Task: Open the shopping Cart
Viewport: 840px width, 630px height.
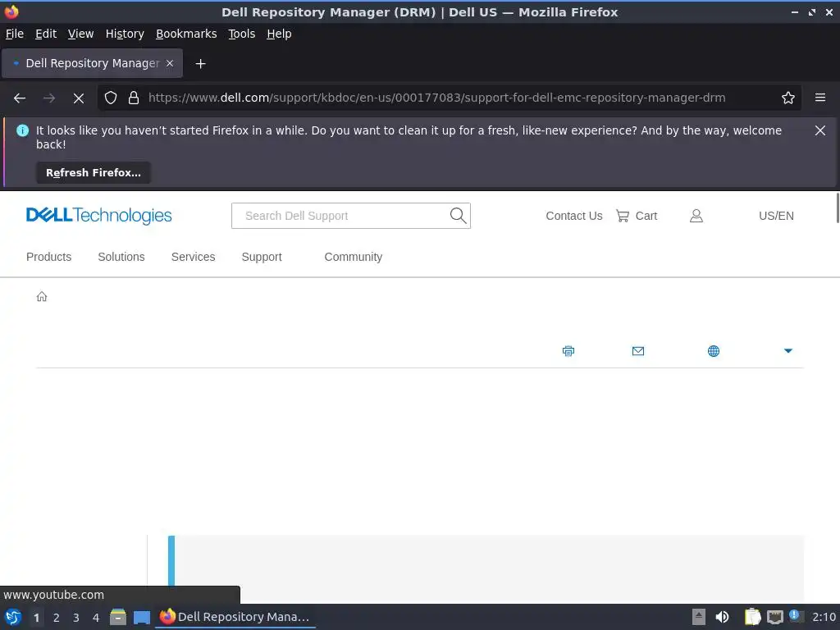Action: point(637,216)
